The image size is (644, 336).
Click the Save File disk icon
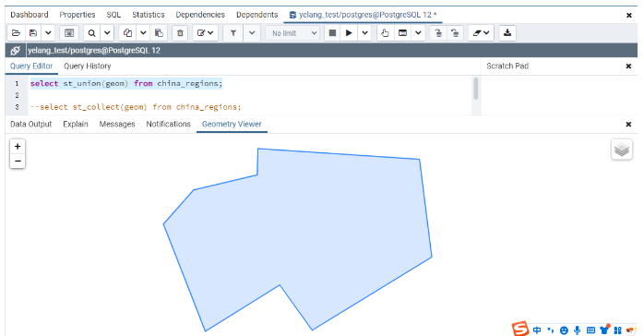pos(33,33)
